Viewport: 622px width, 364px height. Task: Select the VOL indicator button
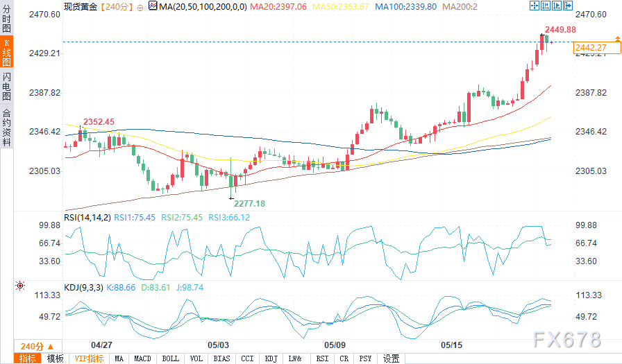click(x=196, y=358)
